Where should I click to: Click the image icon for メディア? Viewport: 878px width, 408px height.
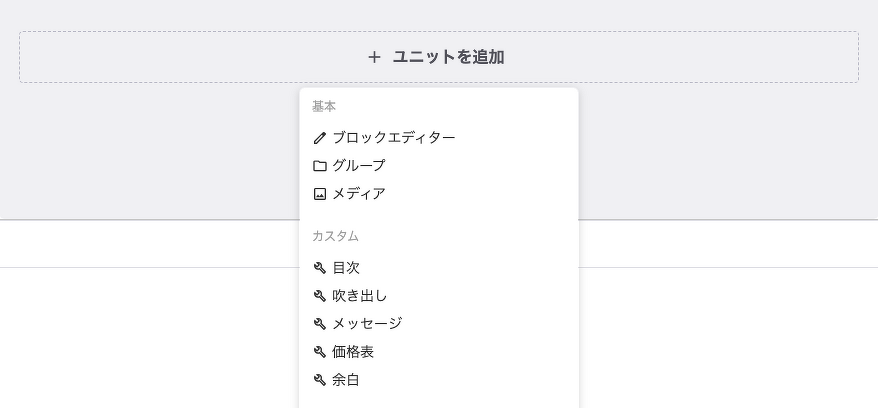(320, 194)
